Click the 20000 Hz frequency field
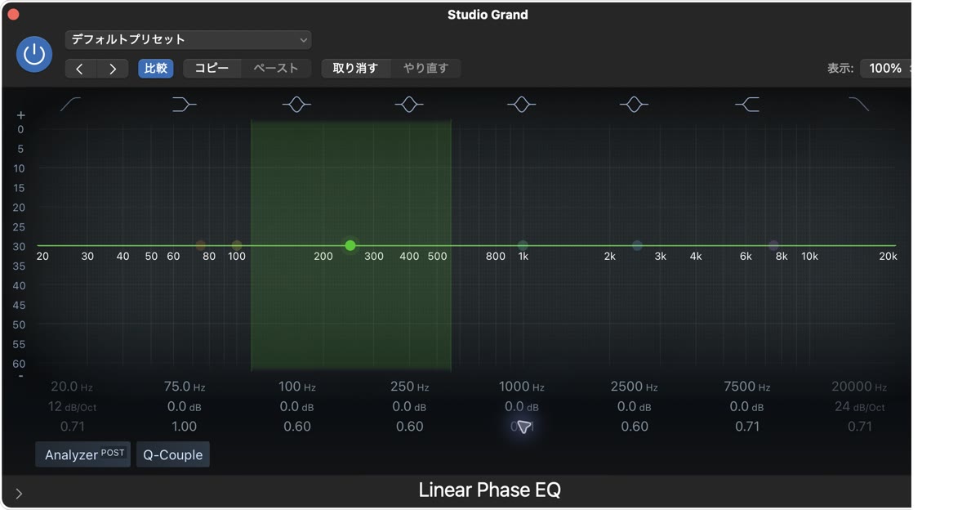 [859, 387]
